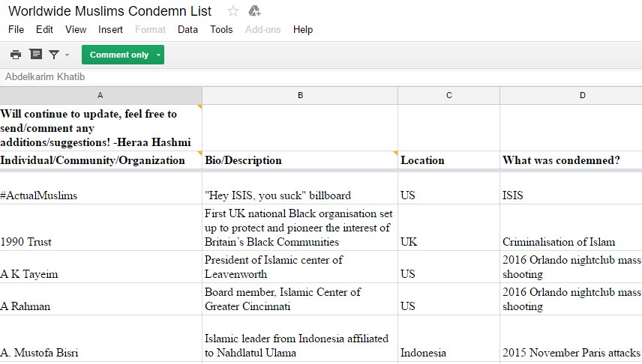Select the US location cell for A K Tayeim

449,267
